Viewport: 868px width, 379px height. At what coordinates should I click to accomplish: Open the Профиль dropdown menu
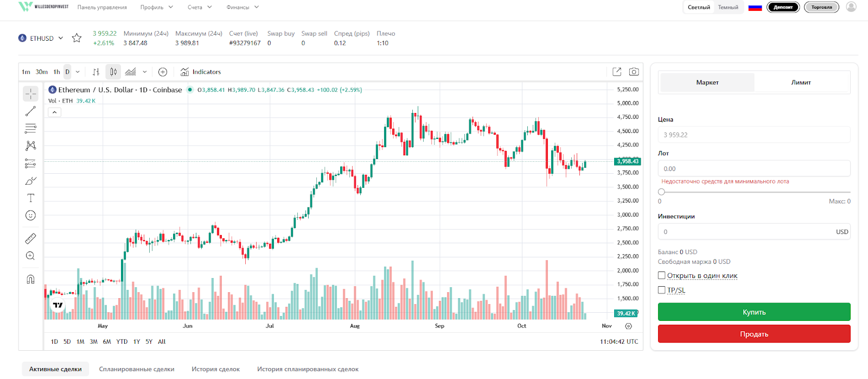[x=156, y=8]
